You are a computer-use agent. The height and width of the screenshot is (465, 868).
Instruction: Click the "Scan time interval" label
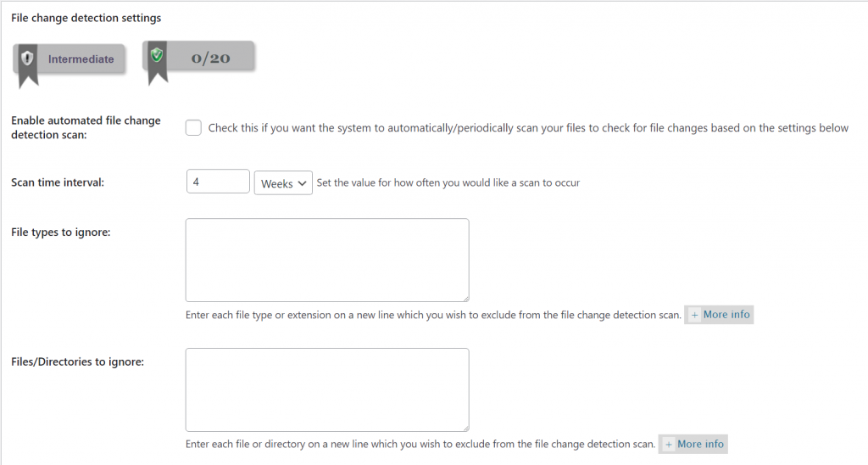tap(58, 182)
